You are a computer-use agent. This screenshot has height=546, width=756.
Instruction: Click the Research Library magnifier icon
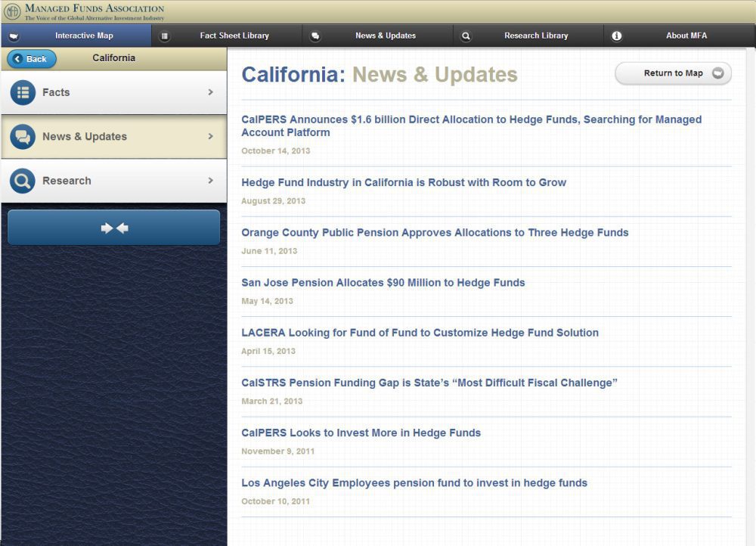[x=466, y=36]
